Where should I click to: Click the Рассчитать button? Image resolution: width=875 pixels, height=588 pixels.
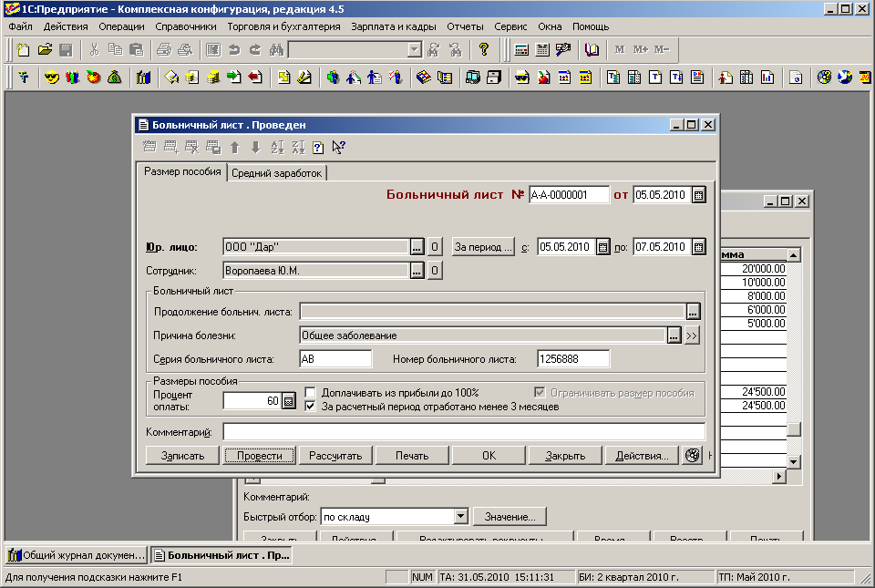[x=335, y=455]
